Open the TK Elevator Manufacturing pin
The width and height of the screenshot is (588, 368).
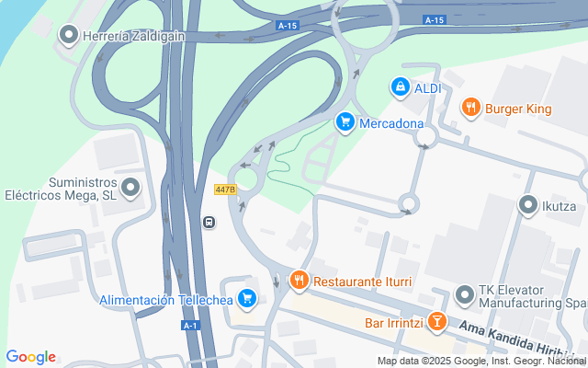(x=465, y=295)
